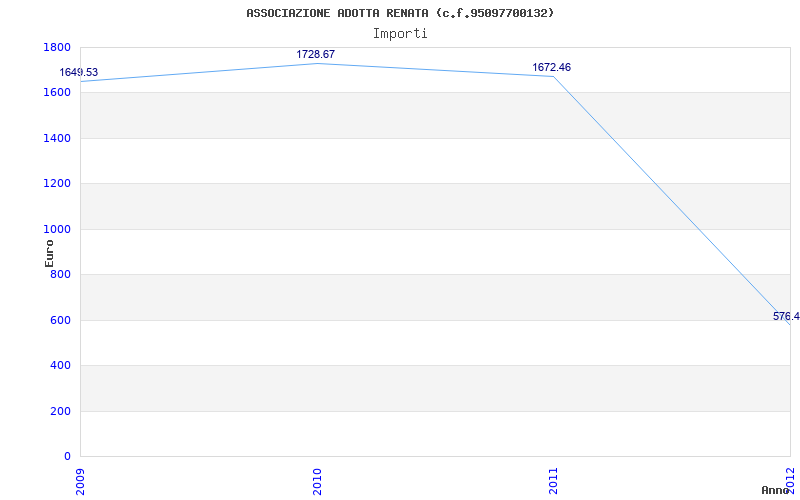Screen dimensions: 800x500
Task: Click the 1800 y-axis tick label
Action: coord(57,47)
